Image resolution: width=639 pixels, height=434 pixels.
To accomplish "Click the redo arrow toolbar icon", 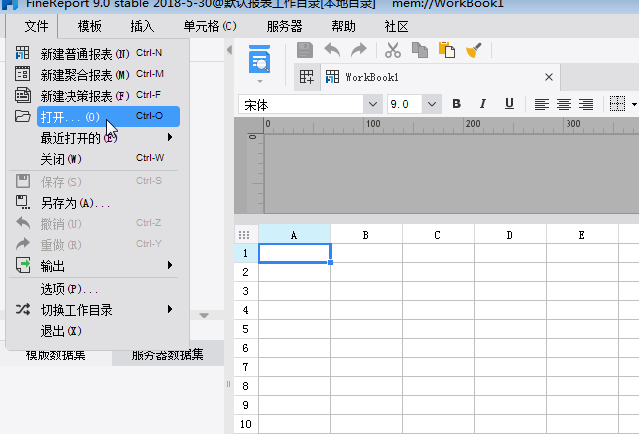I will pos(359,50).
